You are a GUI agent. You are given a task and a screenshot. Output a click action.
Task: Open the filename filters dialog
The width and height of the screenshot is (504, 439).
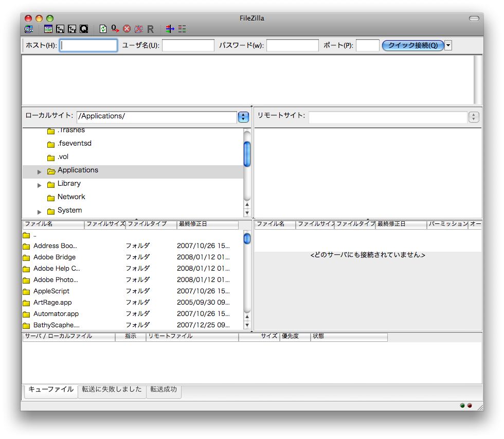(170, 29)
